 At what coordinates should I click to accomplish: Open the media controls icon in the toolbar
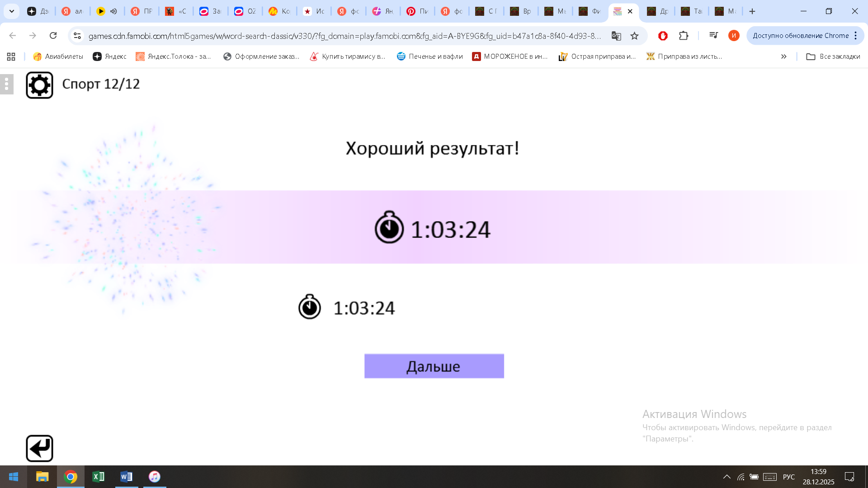click(713, 35)
